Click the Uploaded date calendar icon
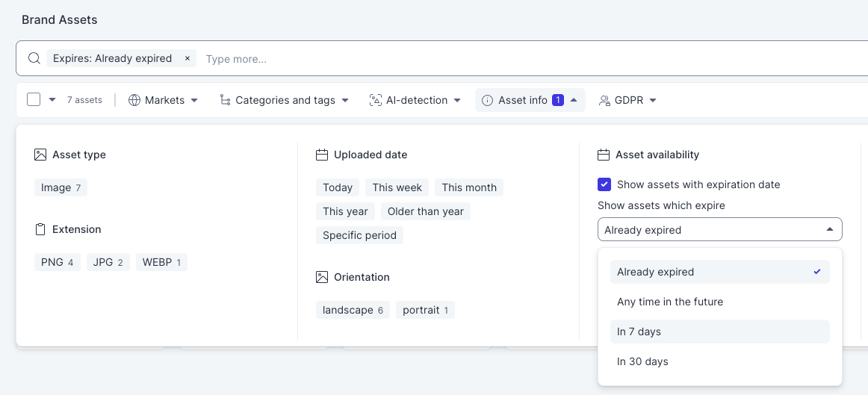This screenshot has height=395, width=868. pos(322,155)
